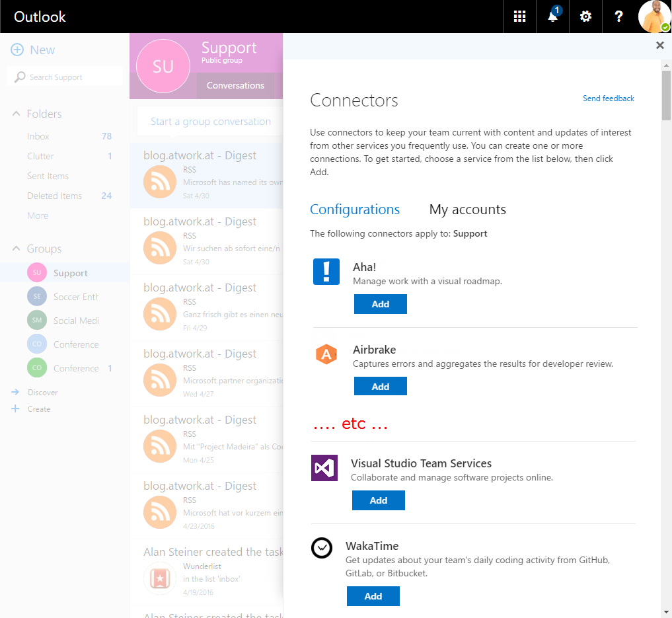Expand More folders in the sidebar

[38, 215]
